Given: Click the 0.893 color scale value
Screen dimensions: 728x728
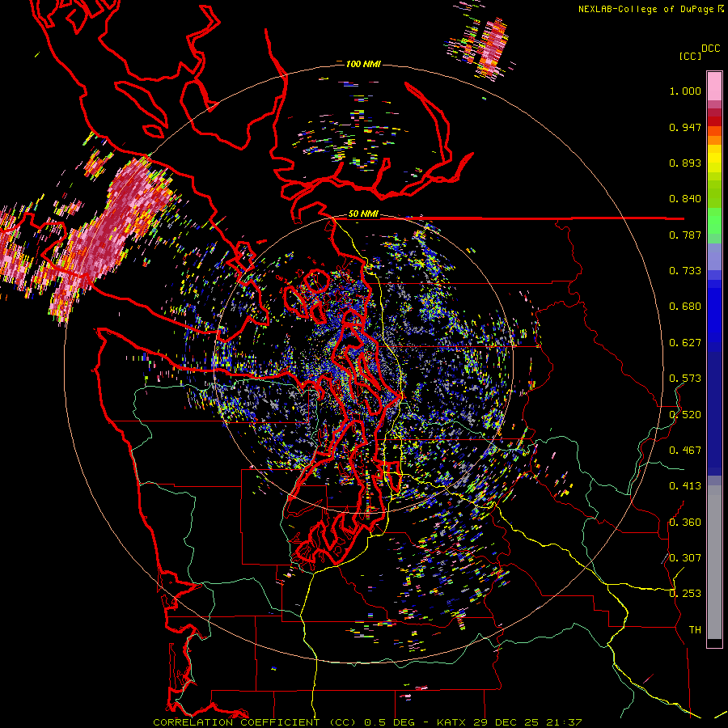Looking at the screenshot, I should [x=685, y=163].
